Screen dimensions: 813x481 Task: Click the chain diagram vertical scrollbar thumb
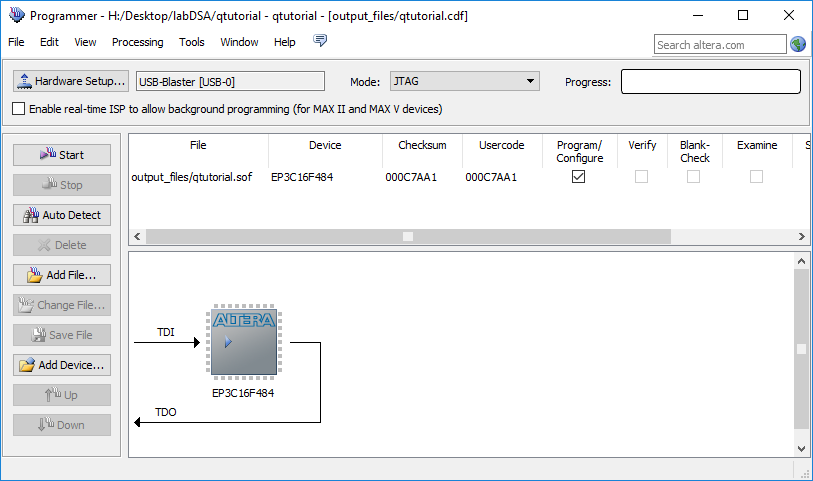(x=801, y=349)
